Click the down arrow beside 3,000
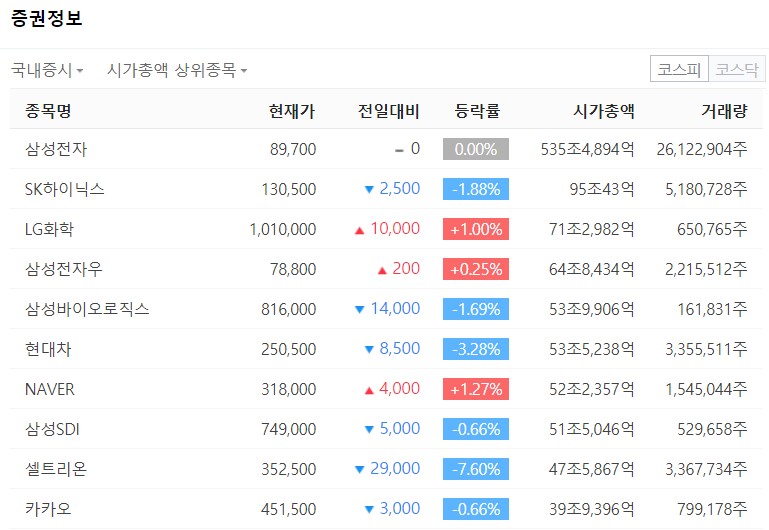 pos(369,510)
